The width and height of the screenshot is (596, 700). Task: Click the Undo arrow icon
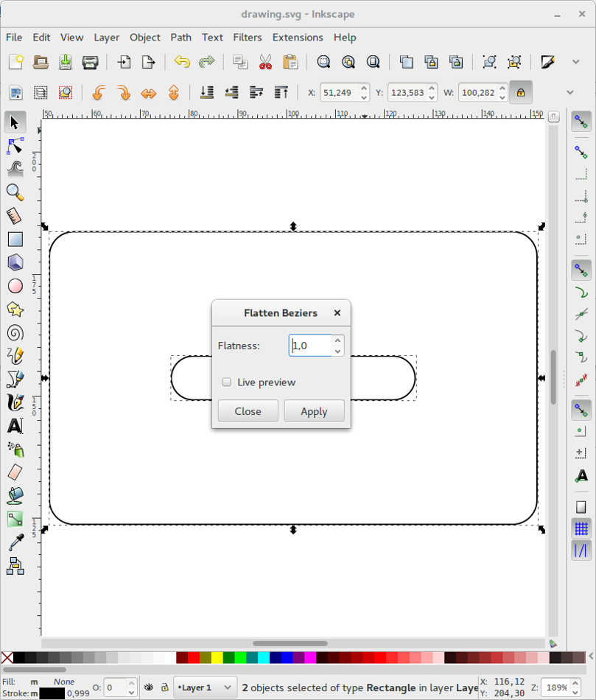click(182, 62)
